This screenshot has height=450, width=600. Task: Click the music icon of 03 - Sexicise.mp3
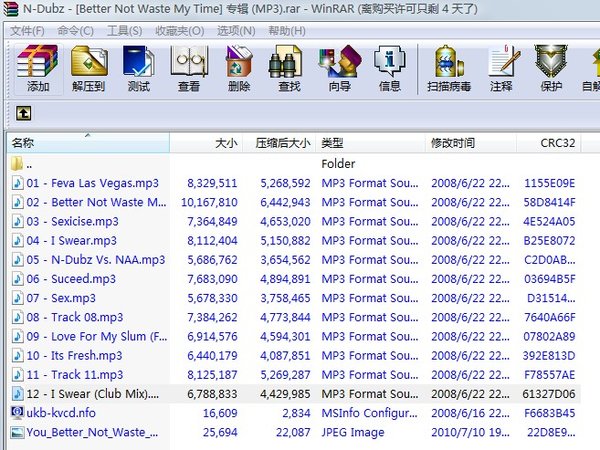pos(17,221)
